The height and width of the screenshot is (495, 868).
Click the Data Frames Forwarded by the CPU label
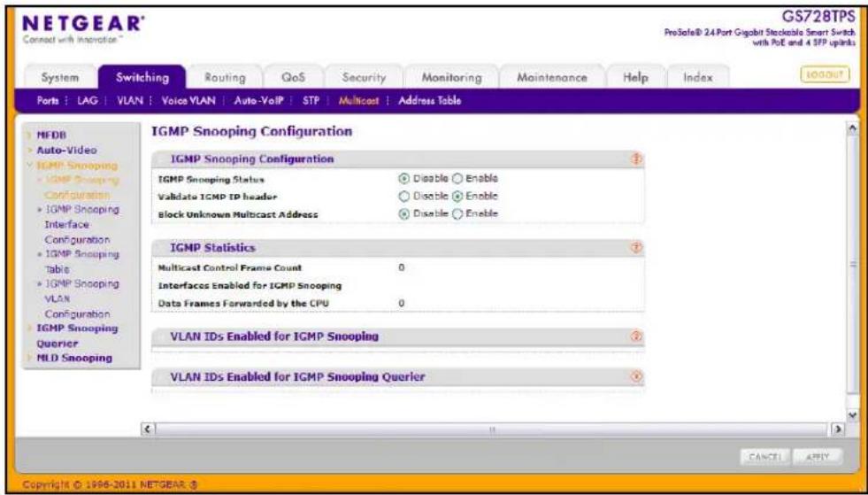tap(243, 304)
